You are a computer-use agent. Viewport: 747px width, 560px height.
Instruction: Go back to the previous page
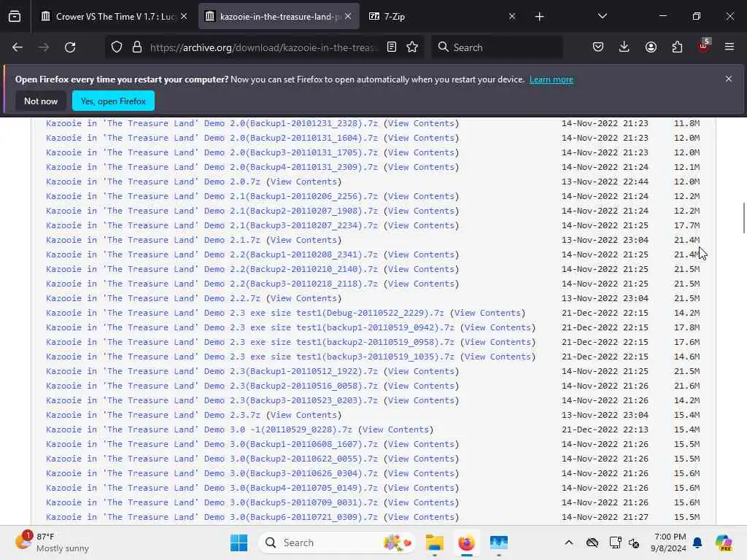18,47
